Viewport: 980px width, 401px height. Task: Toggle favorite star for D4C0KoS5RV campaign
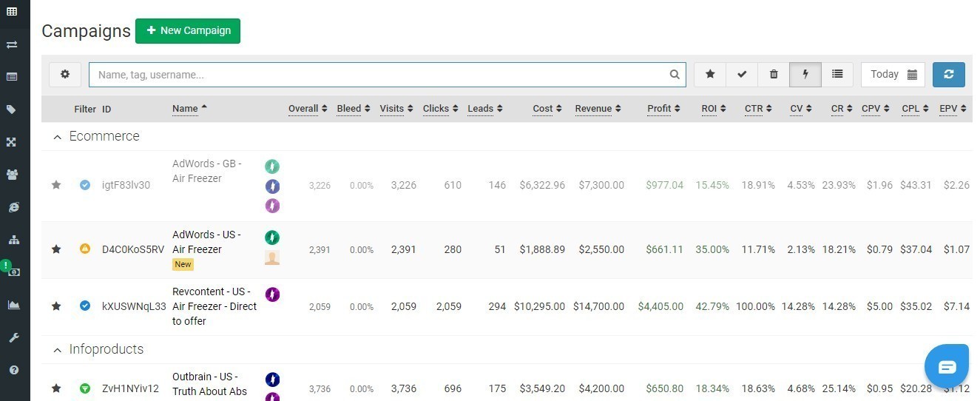(x=56, y=249)
